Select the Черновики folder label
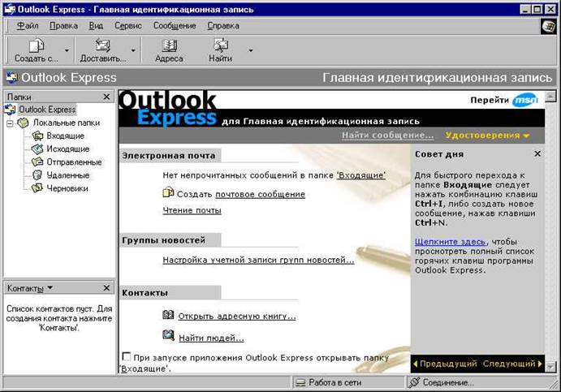 [67, 188]
